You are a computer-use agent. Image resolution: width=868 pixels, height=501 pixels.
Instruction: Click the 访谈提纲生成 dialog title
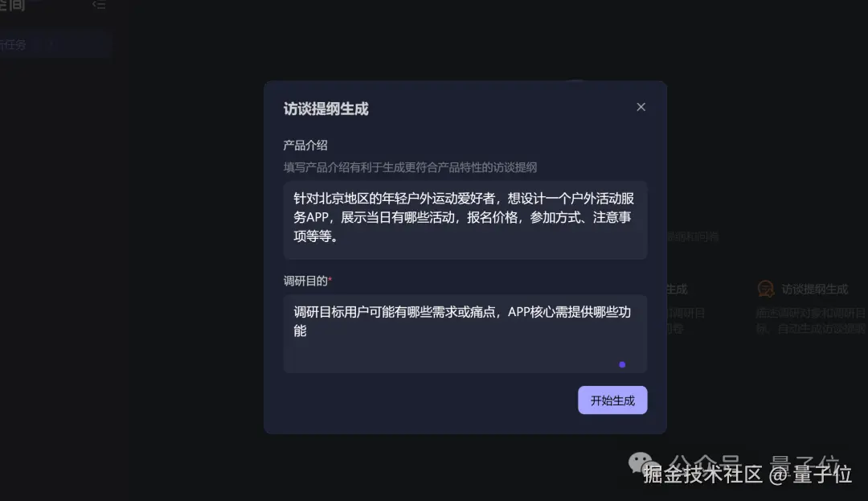pos(325,109)
